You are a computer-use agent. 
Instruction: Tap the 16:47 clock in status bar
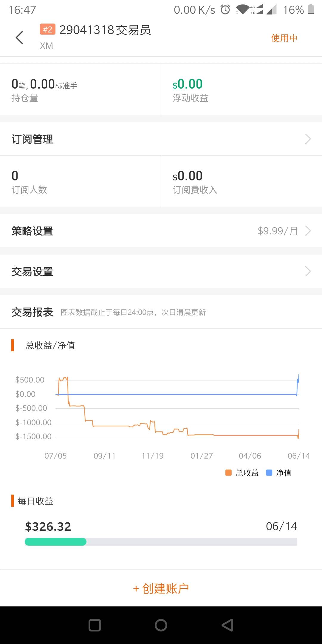point(22,10)
